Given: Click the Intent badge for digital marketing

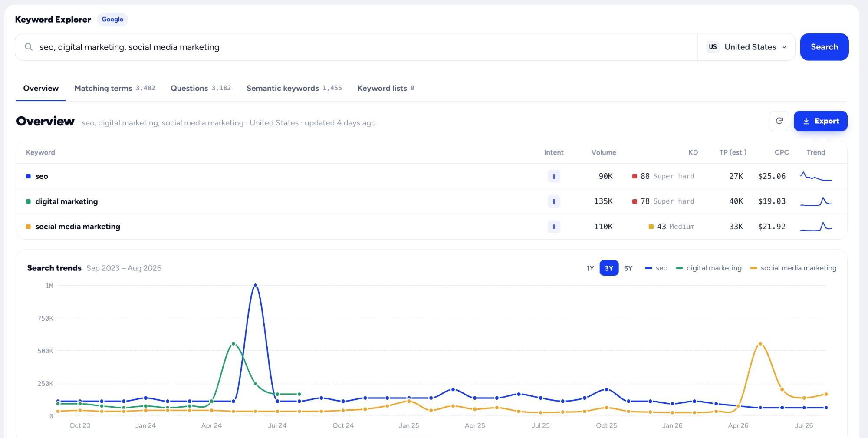Looking at the screenshot, I should click(554, 201).
